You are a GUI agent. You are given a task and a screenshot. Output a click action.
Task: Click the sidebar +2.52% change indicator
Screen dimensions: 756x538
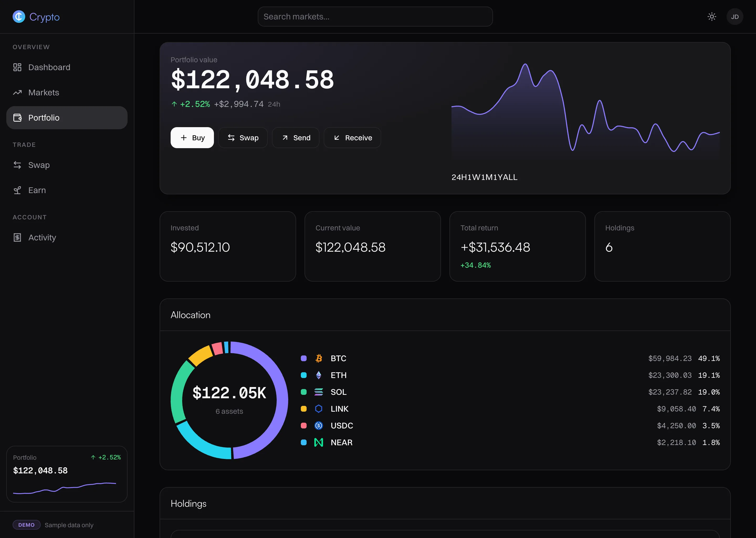point(106,457)
